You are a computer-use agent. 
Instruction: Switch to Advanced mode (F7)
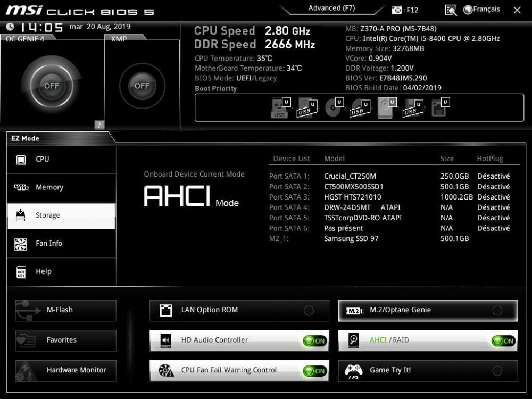331,9
